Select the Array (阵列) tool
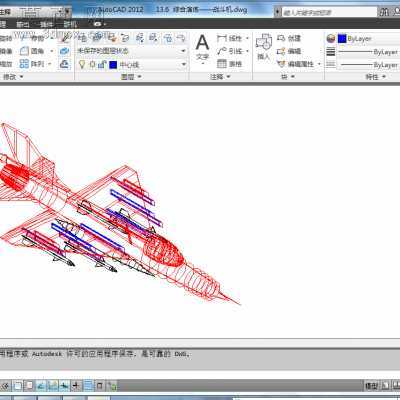 (x=32, y=64)
